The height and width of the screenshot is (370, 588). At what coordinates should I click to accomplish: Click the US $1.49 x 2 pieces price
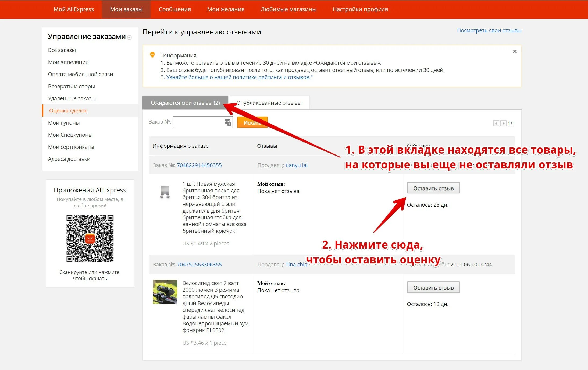click(x=206, y=244)
